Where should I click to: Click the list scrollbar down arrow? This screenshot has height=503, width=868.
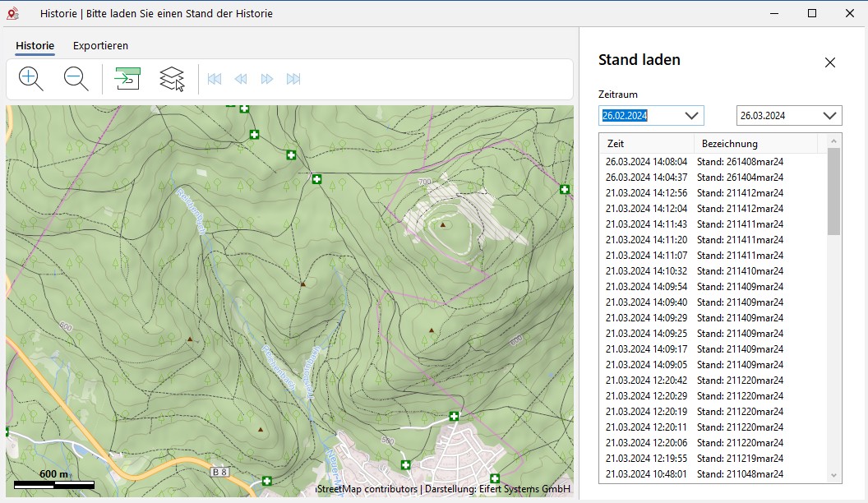coord(834,475)
